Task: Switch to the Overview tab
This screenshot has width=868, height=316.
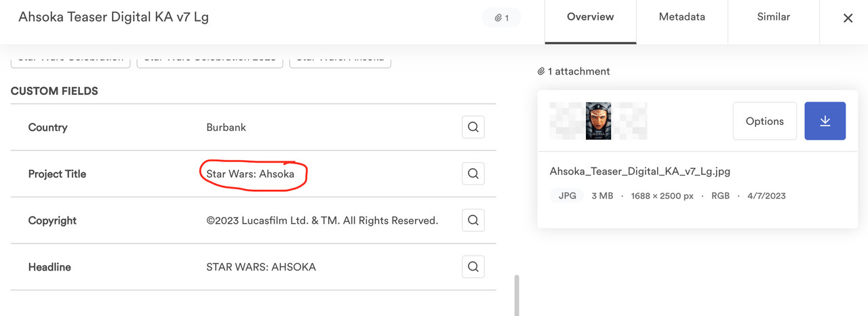Action: pos(590,22)
